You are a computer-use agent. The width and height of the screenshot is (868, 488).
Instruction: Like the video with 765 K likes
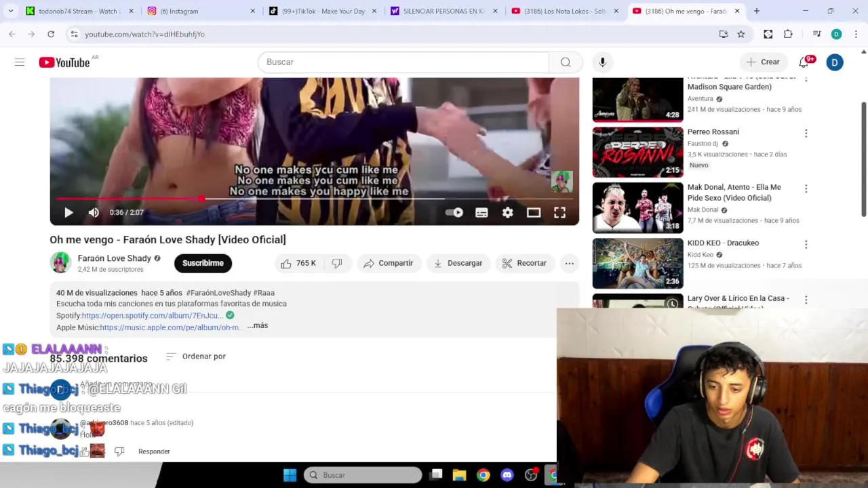tap(298, 263)
